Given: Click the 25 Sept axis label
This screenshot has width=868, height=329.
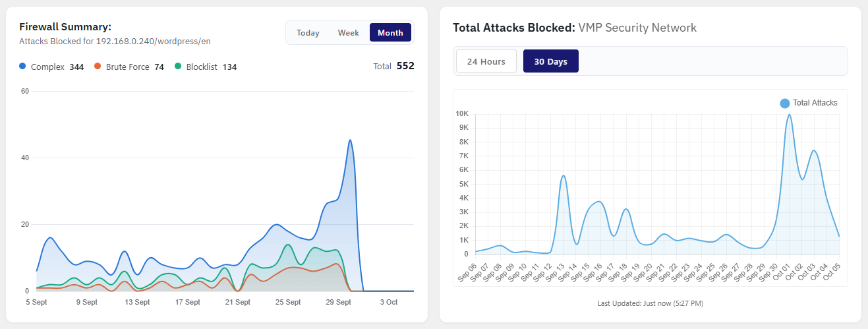Looking at the screenshot, I should pos(288,302).
